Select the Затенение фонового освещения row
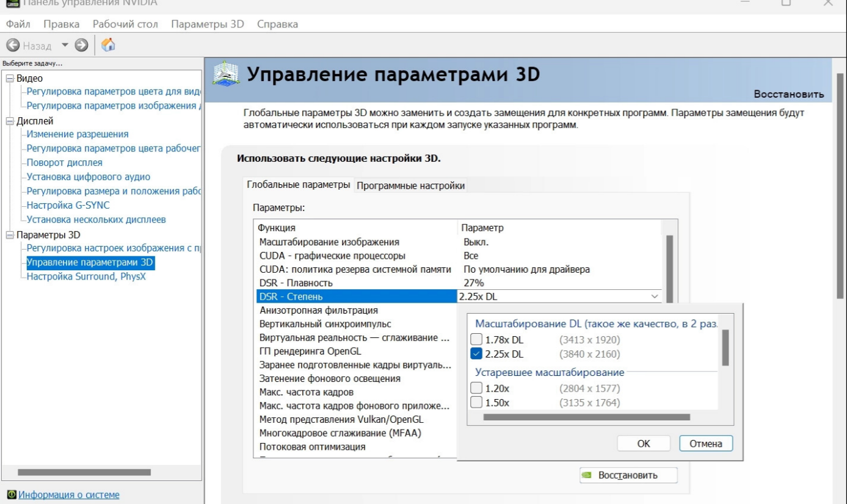Screen dimensions: 847x504 (356, 378)
